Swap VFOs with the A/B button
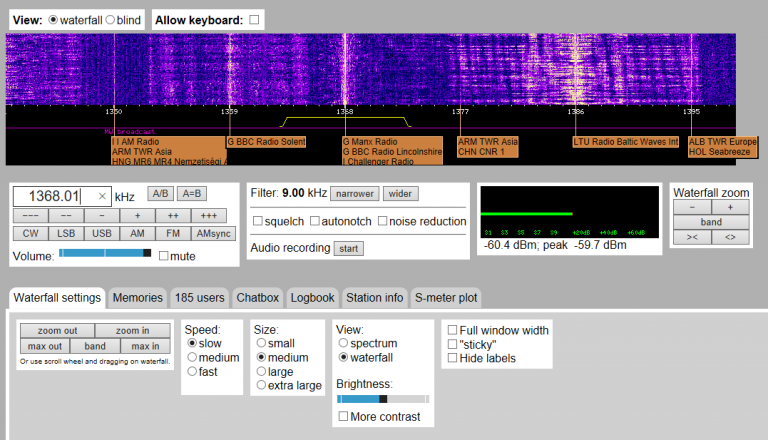 pos(160,194)
